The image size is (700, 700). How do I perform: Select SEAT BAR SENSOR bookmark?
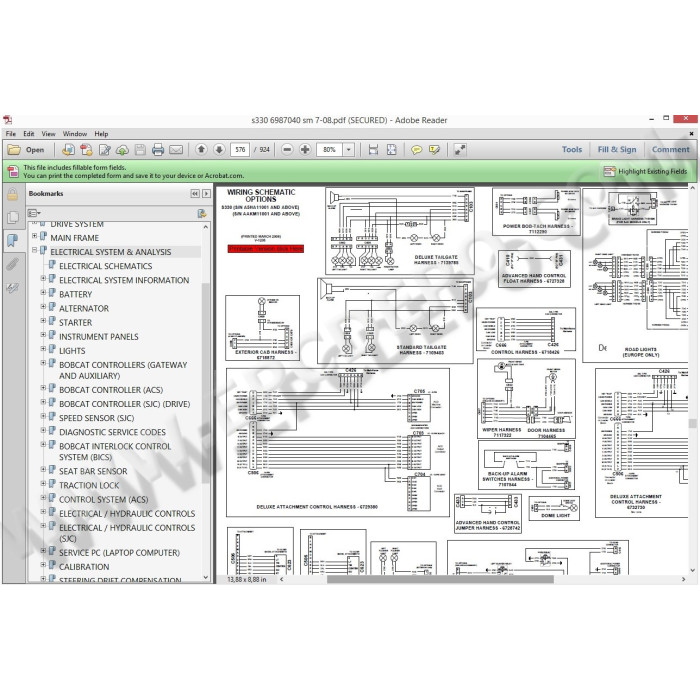point(93,471)
